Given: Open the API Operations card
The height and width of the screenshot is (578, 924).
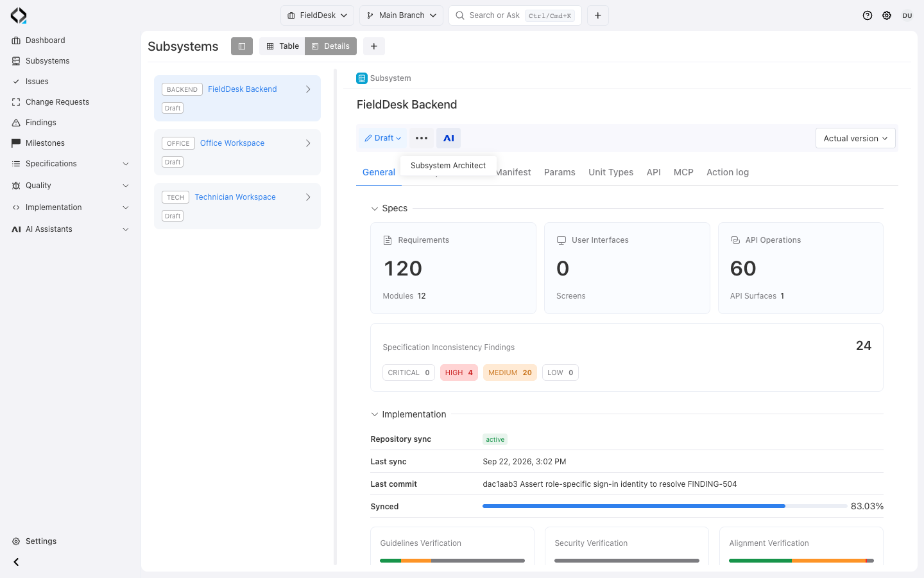Looking at the screenshot, I should (x=801, y=268).
